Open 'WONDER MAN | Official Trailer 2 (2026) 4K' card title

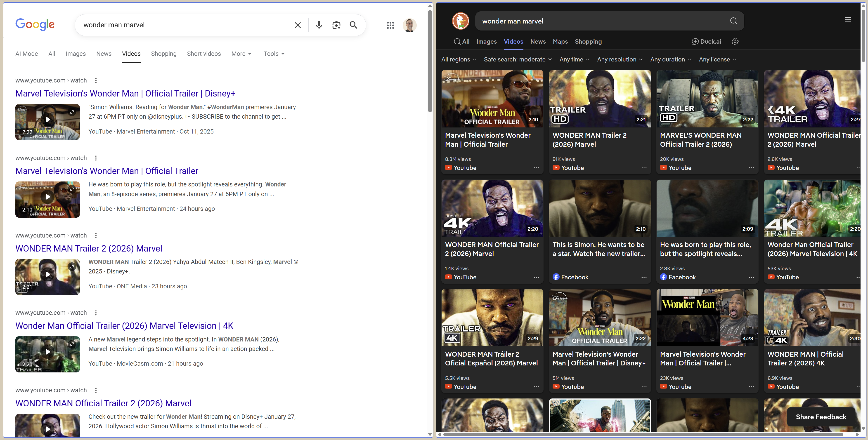[805, 358]
